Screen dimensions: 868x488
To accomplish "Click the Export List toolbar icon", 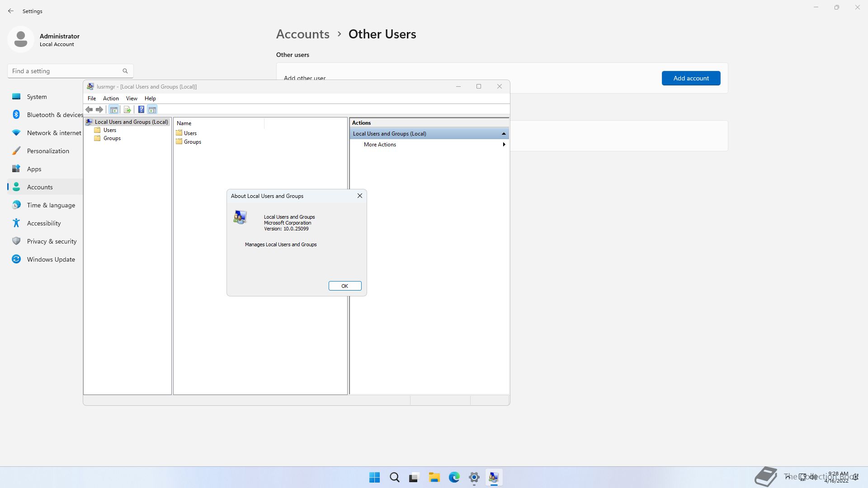I will point(127,109).
